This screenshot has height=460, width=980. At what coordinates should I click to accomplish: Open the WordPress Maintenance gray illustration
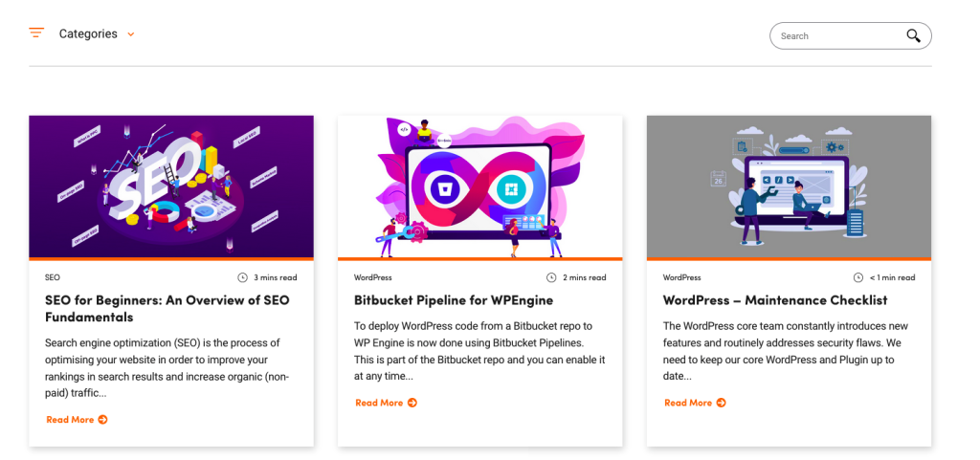pyautogui.click(x=789, y=186)
